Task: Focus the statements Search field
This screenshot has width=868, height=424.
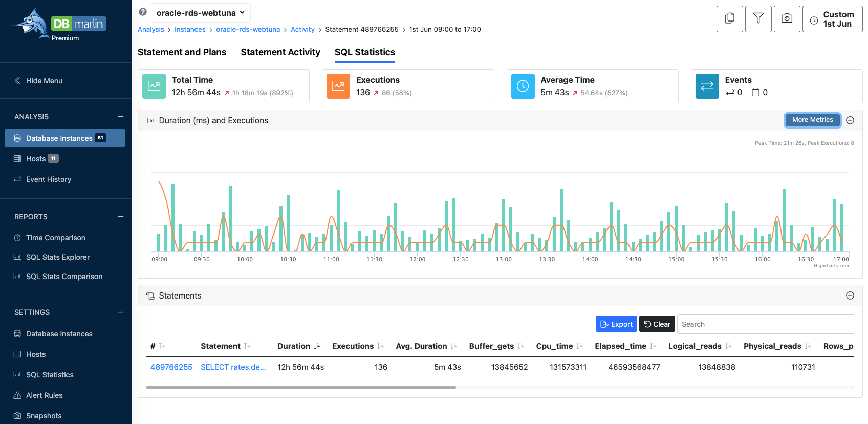Action: tap(766, 324)
